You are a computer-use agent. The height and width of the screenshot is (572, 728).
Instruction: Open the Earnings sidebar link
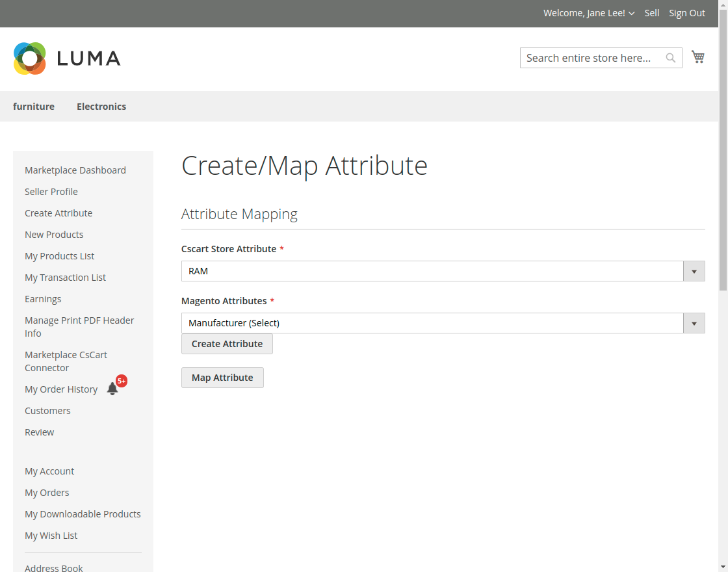coord(43,299)
